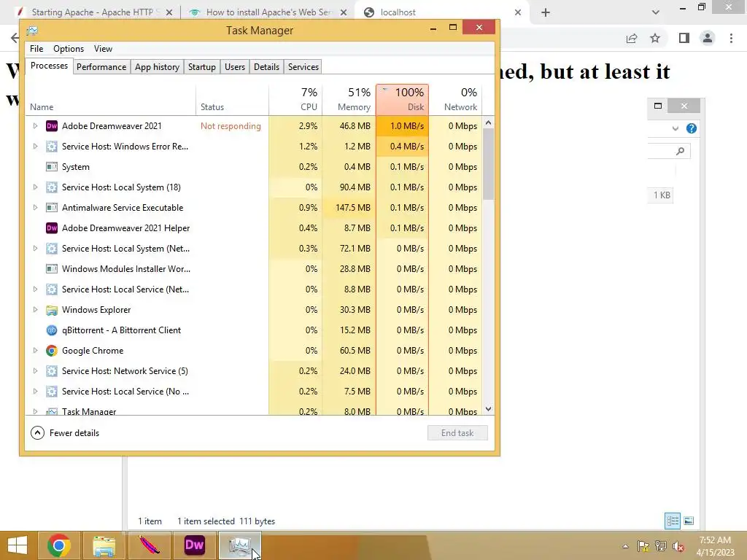Sort by the CPU column header
747x560 pixels.
(296, 99)
